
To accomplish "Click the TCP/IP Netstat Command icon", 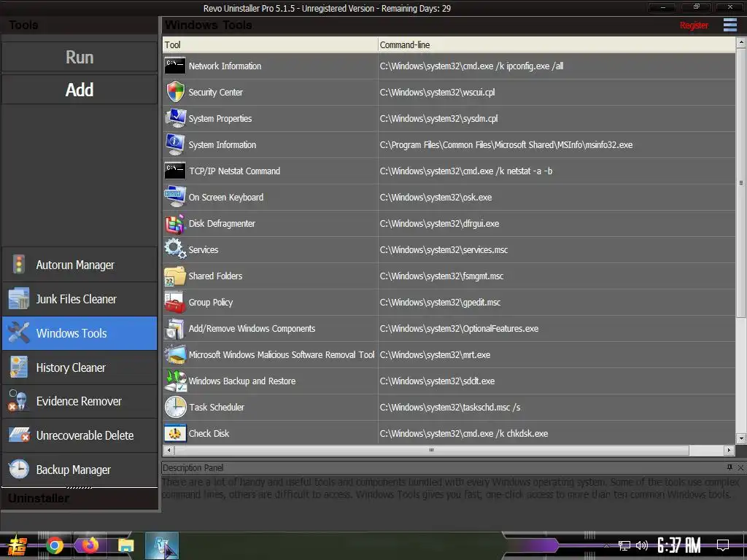I will pyautogui.click(x=175, y=171).
